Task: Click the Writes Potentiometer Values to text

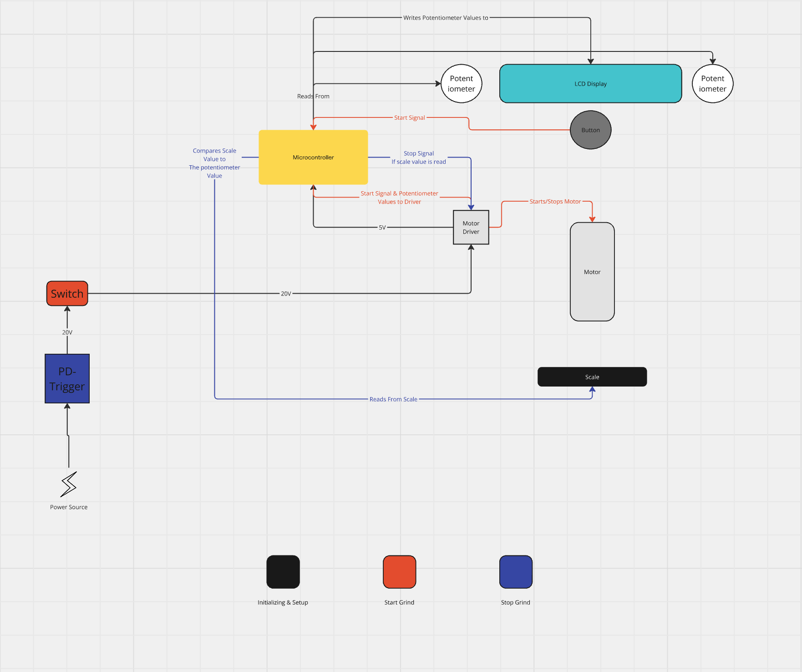Action: 446,18
